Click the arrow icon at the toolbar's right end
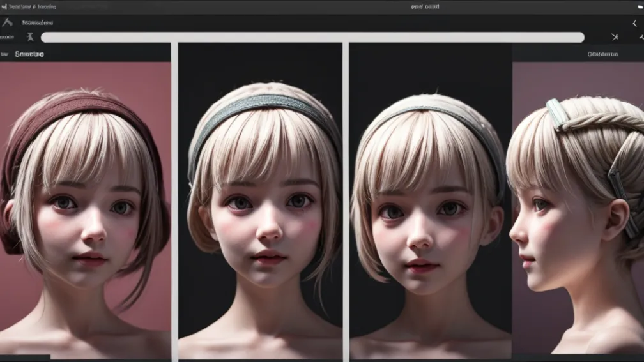 (x=634, y=23)
